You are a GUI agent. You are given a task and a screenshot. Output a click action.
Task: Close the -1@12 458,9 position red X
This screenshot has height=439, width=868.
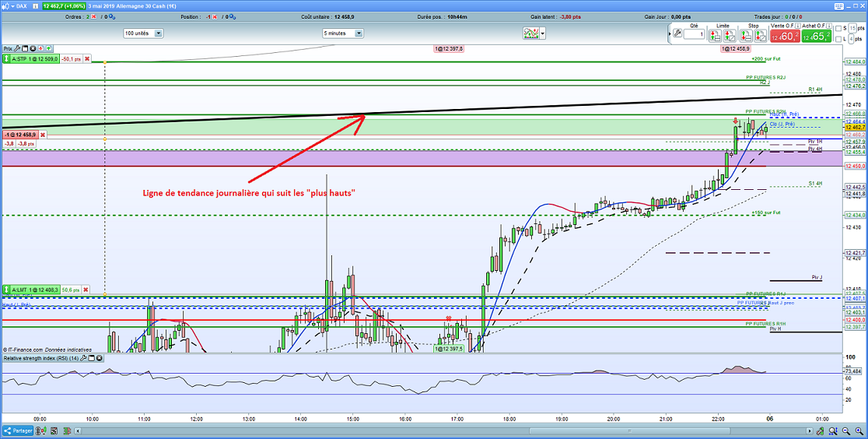coord(43,135)
